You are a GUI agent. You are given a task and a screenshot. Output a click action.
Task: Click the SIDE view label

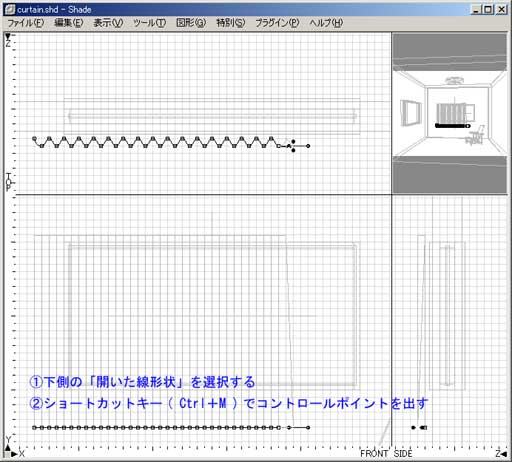pos(403,454)
